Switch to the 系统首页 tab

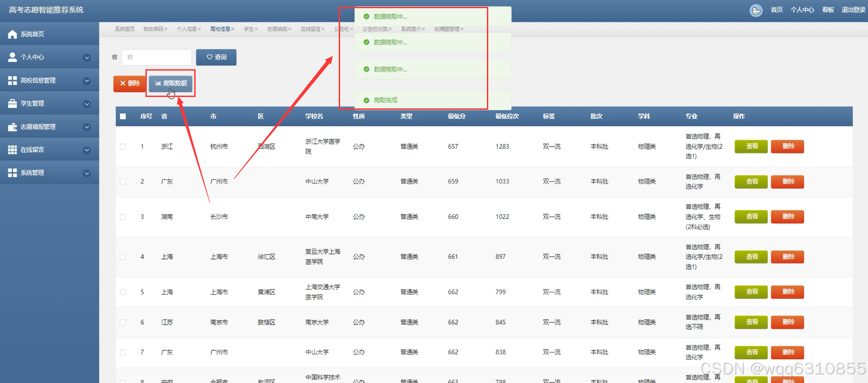coord(125,29)
